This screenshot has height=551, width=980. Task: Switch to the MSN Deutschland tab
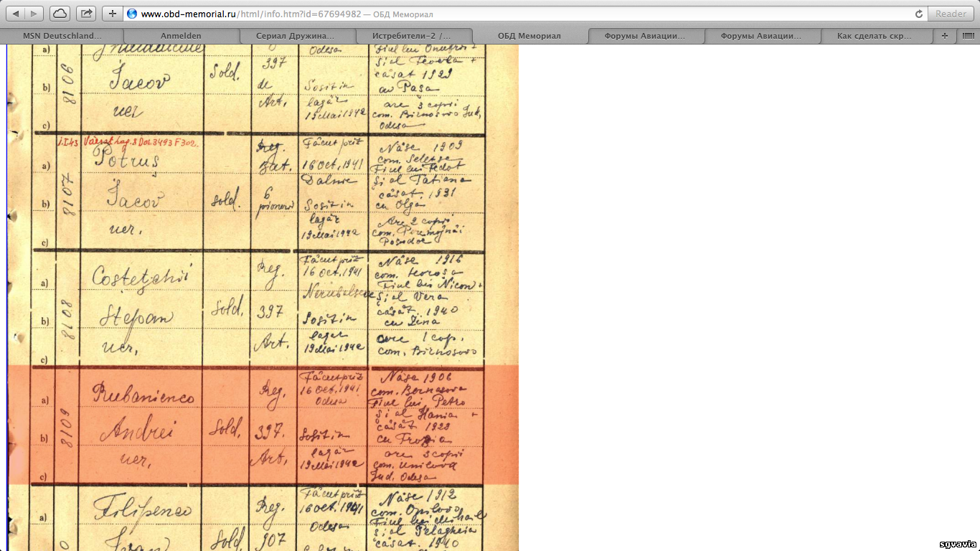[x=62, y=36]
